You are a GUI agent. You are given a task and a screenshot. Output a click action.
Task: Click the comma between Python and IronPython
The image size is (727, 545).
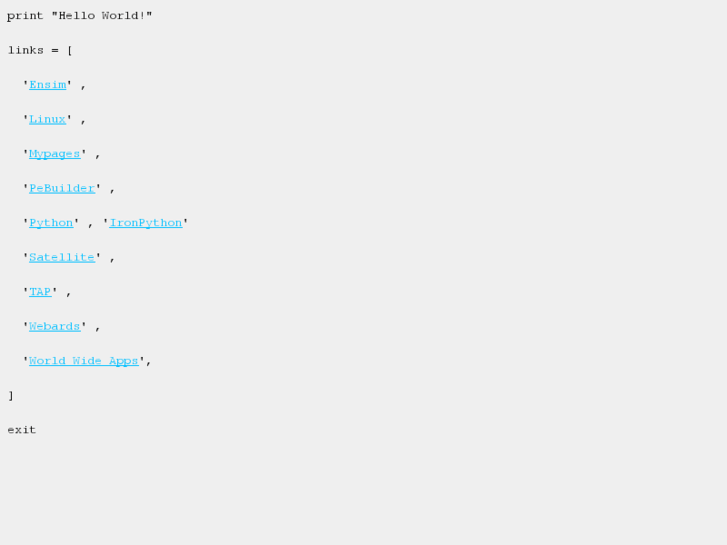click(x=91, y=225)
